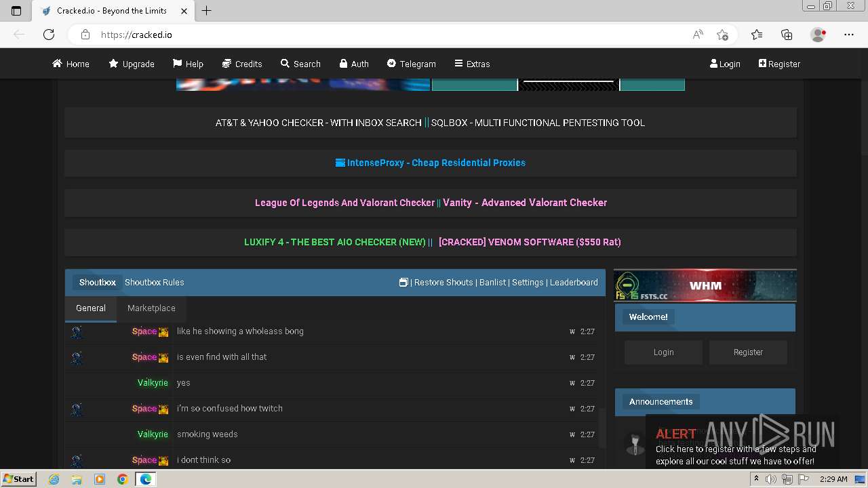Screen dimensions: 868x488
Task: Open Favorites list in toolbar
Action: [757, 35]
